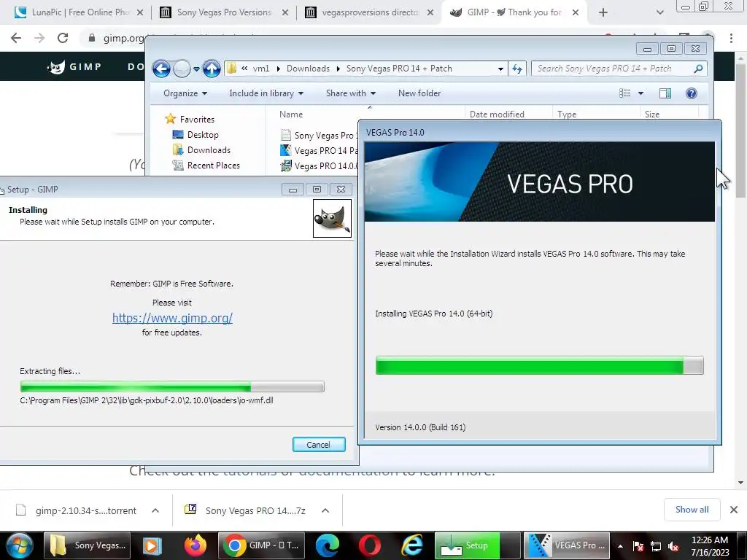Viewport: 747px width, 560px height.
Task: Switch to the LunaPic browser tab
Action: coord(79,12)
